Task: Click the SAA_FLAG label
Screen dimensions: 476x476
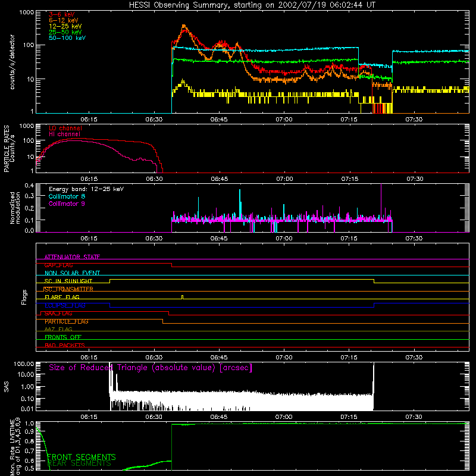Action: point(58,314)
